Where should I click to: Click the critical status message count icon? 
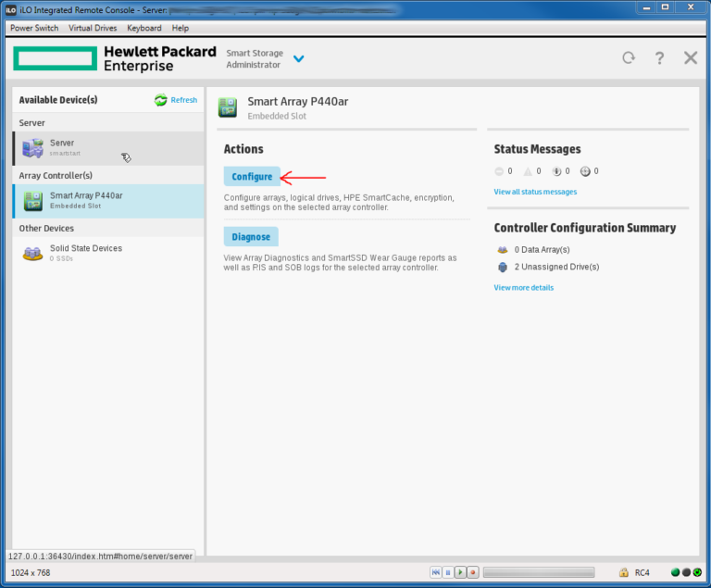[499, 171]
